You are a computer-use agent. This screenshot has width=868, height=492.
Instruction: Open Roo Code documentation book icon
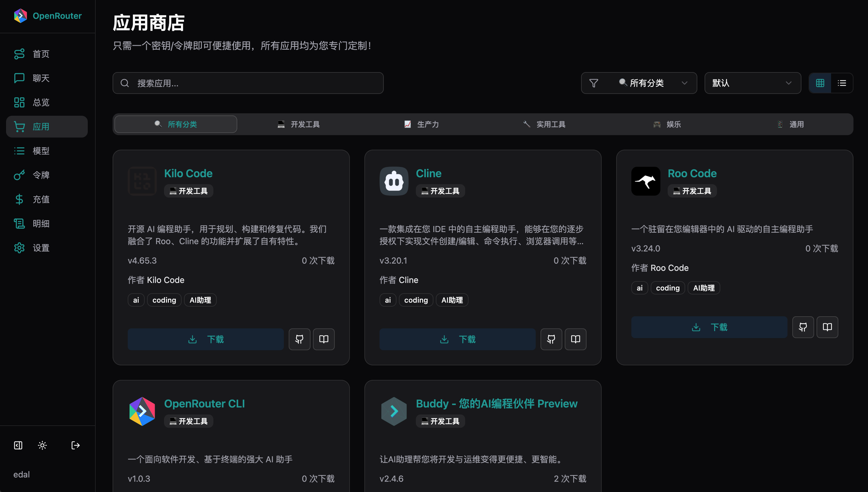(x=827, y=327)
